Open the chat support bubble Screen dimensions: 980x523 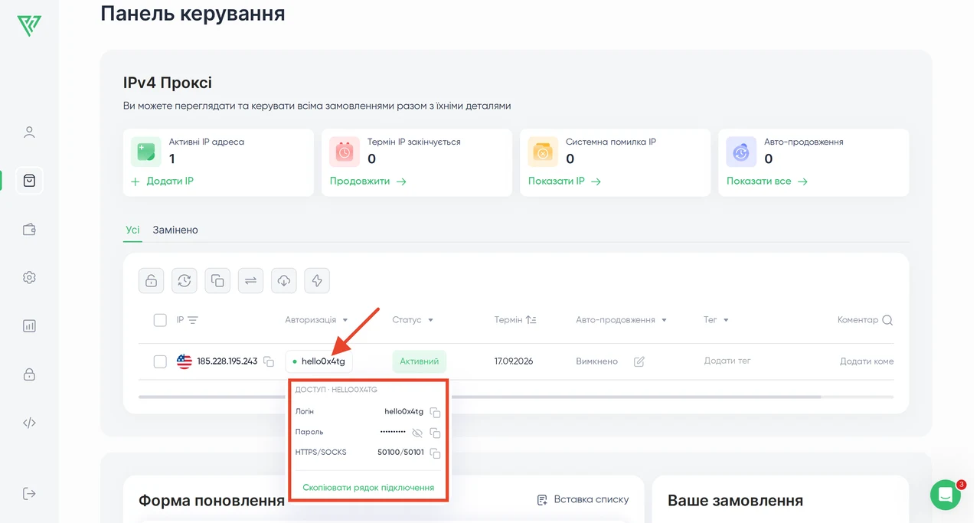point(946,495)
